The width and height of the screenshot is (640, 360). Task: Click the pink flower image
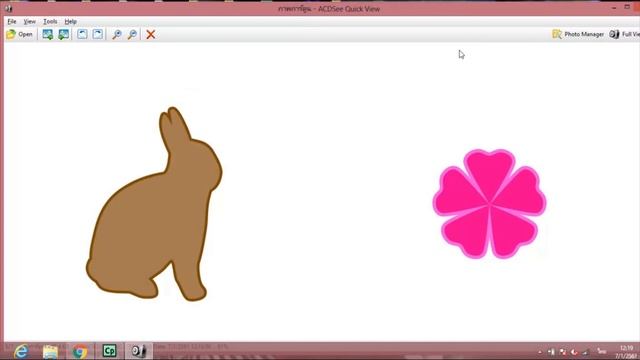[x=489, y=204]
